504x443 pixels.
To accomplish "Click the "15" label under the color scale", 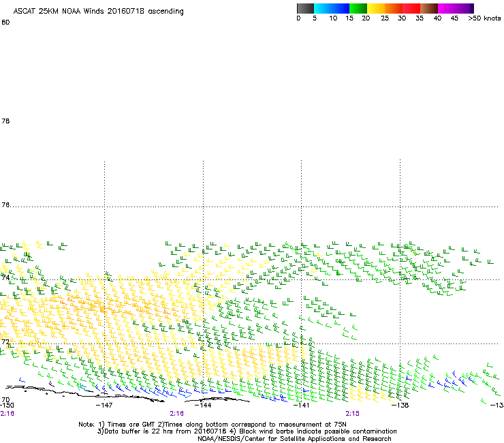I will (x=349, y=18).
